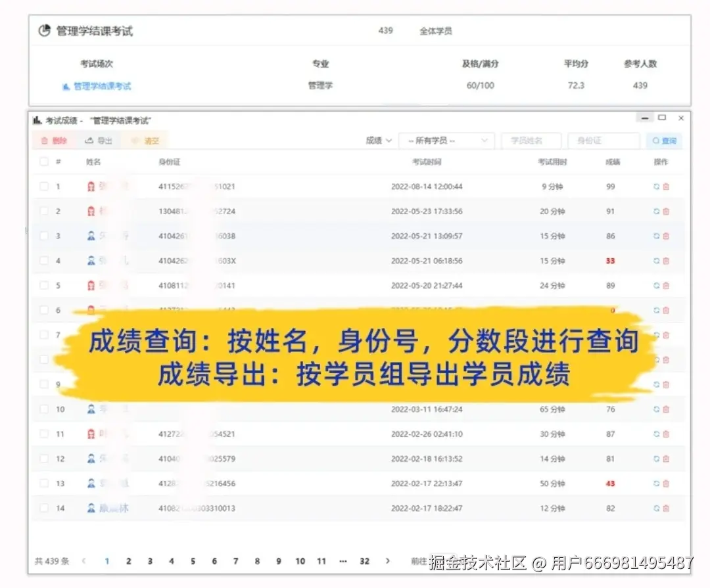Click the refresh icon in row 3

coord(656,236)
